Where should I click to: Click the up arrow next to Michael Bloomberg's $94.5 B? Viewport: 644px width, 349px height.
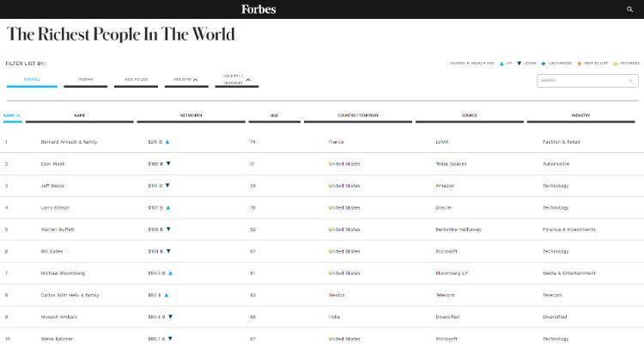(171, 272)
